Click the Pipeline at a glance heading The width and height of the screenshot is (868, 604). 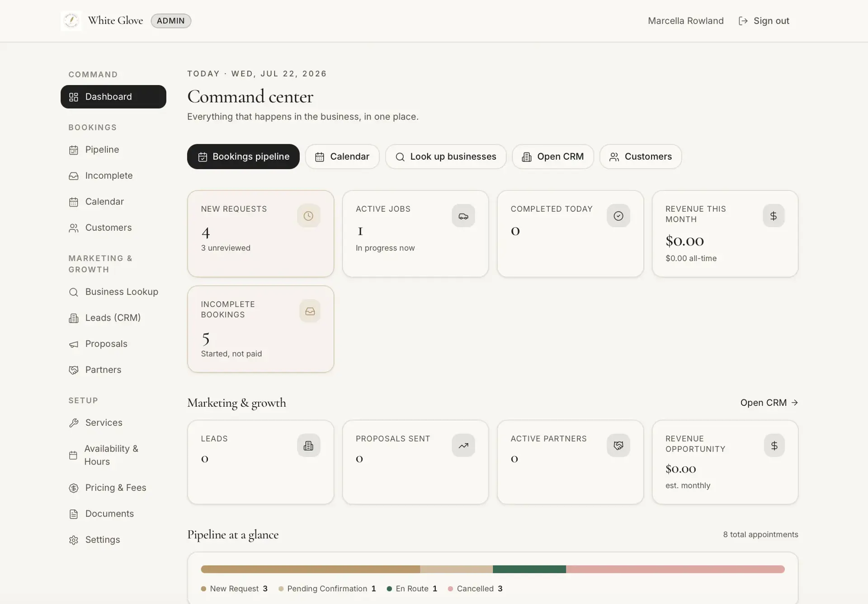click(x=233, y=535)
